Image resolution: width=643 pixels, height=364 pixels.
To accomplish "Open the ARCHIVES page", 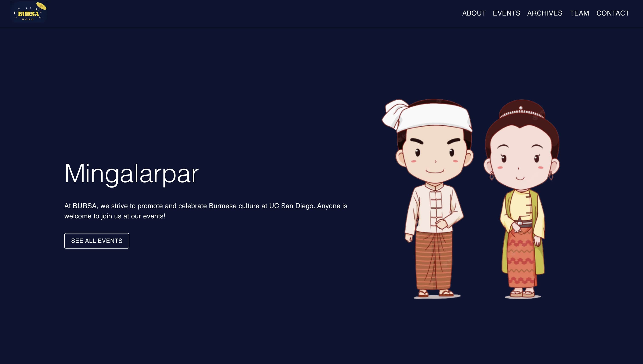I will 545,13.
